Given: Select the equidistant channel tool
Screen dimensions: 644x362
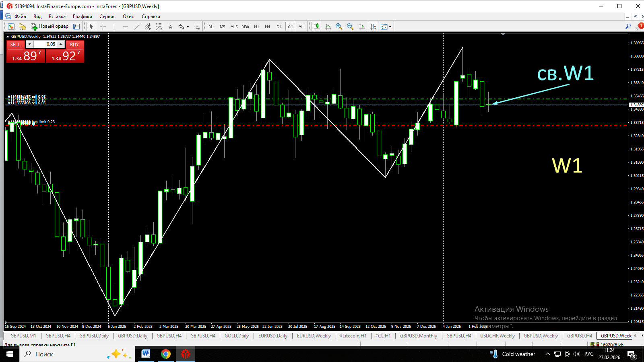Looking at the screenshot, I should pyautogui.click(x=148, y=27).
